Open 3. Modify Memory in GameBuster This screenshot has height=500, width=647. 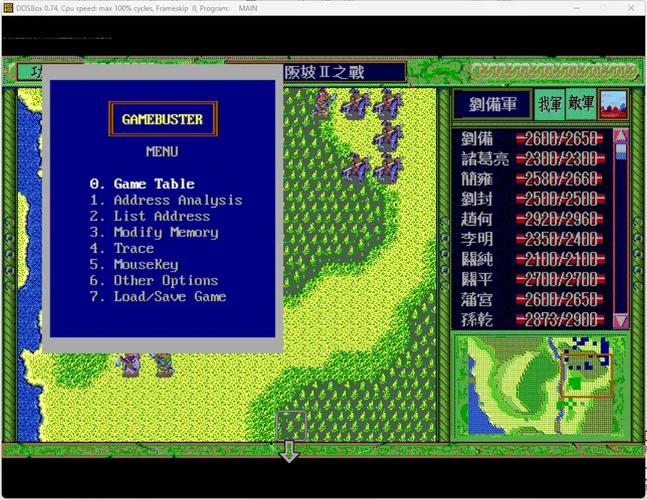pos(153,232)
